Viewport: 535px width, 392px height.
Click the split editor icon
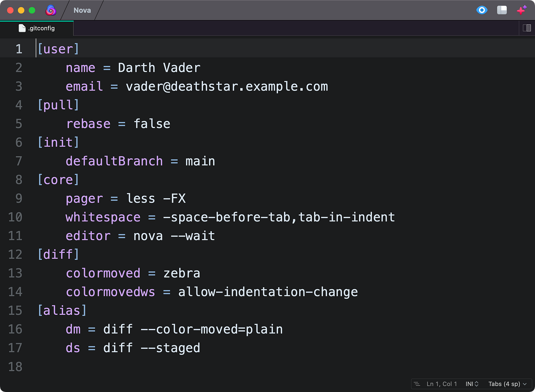pos(527,28)
